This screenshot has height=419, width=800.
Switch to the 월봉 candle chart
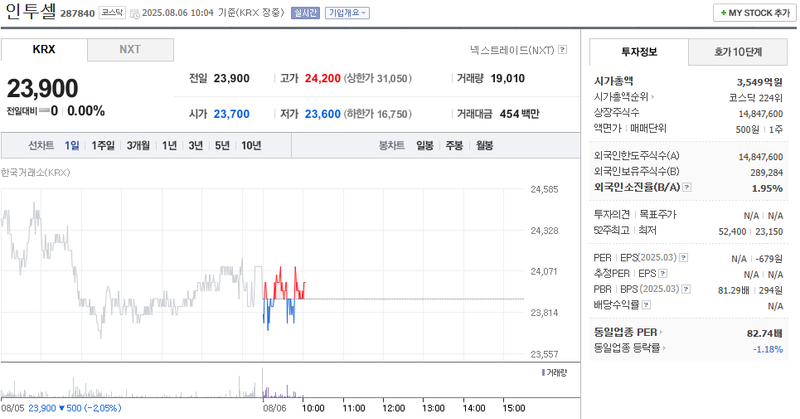coord(484,145)
